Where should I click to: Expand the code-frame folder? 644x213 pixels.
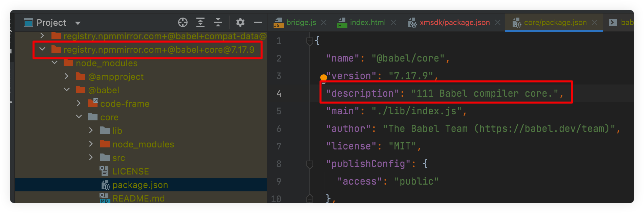click(x=79, y=103)
